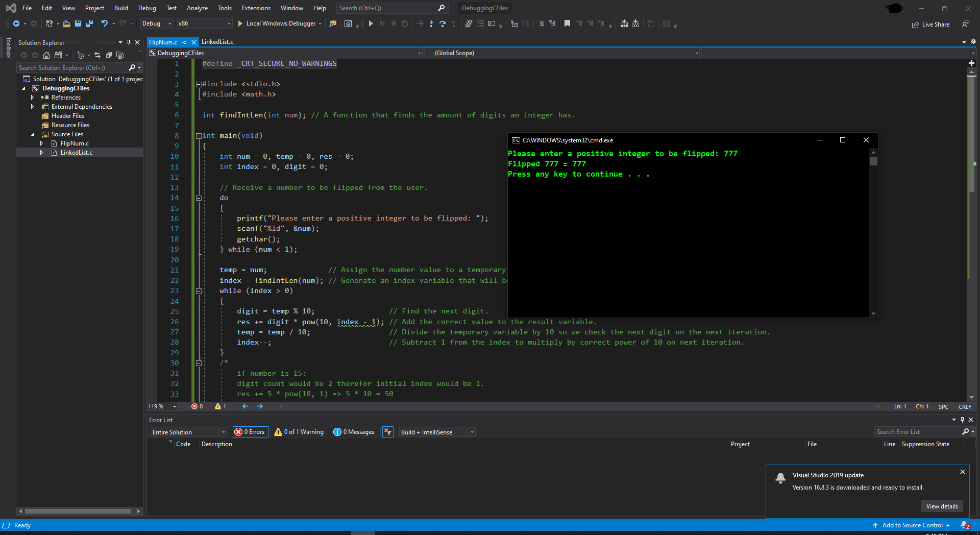
Task: Click the Comment out selected lines icon
Action: tap(541, 23)
